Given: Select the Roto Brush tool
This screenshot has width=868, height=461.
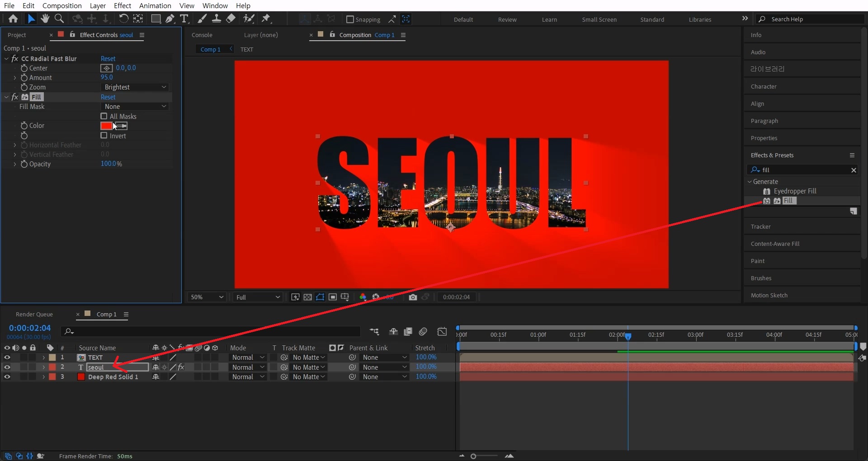Looking at the screenshot, I should click(x=249, y=19).
